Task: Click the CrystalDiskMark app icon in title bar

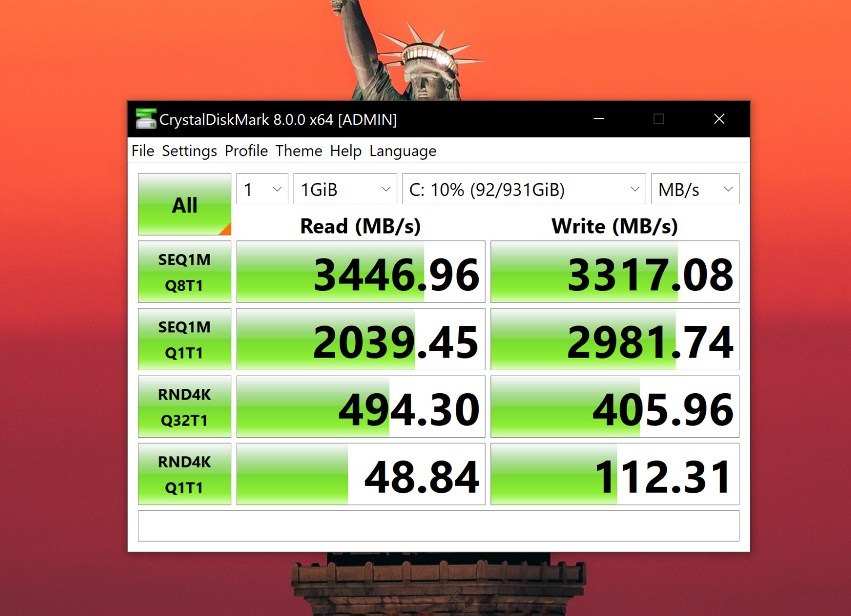Action: [146, 119]
